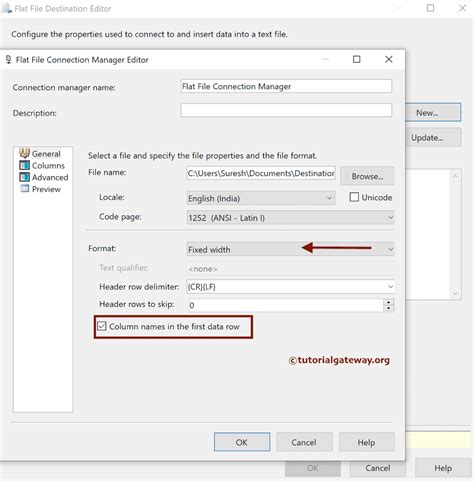474x481 pixels.
Task: Select the General page icon
Action: 24,153
